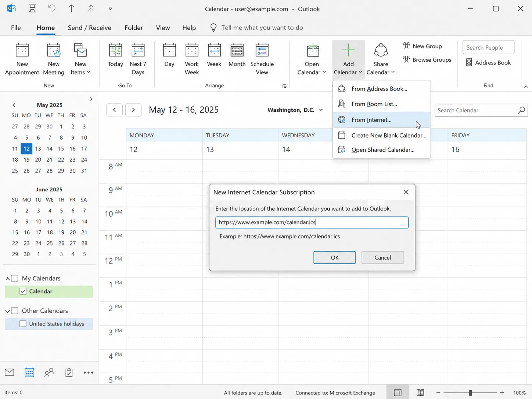This screenshot has width=532, height=399.
Task: Open the Send / Receive tab
Action: click(x=90, y=28)
